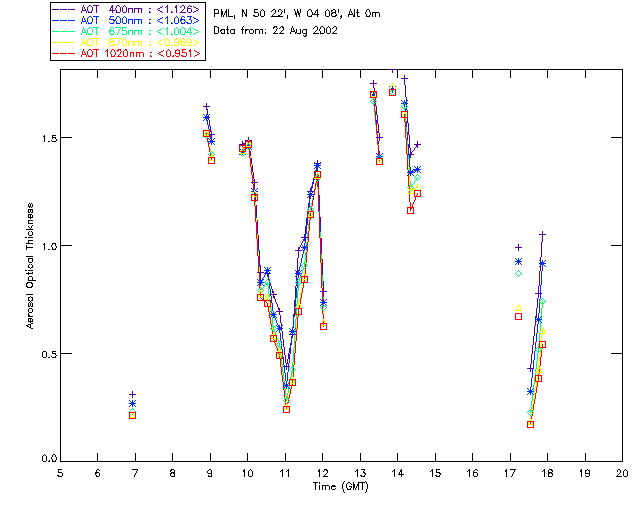This screenshot has height=512, width=640.
Task: Click the isolated yellow triangle marker just after 17
Action: [518, 307]
